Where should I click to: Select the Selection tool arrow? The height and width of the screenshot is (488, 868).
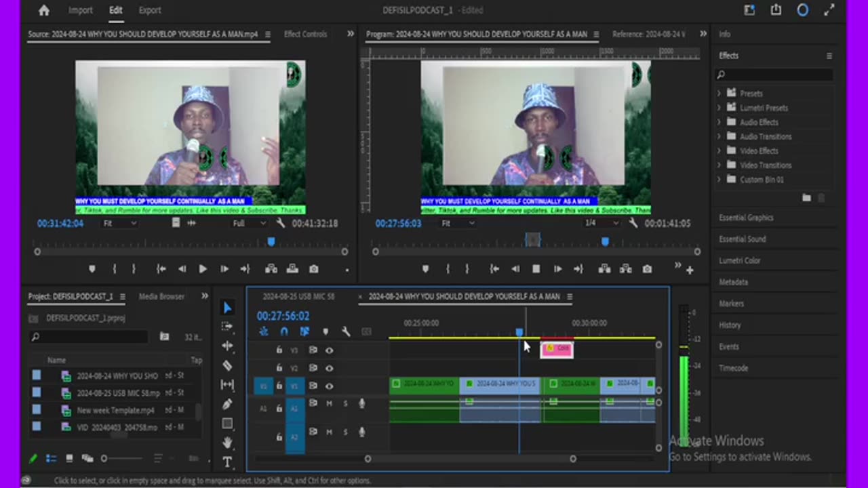pyautogui.click(x=227, y=308)
